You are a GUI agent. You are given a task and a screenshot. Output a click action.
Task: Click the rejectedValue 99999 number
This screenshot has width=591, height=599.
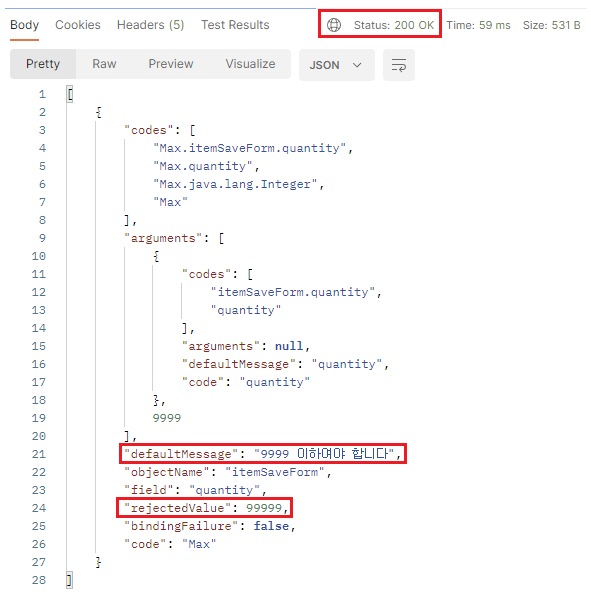[264, 508]
